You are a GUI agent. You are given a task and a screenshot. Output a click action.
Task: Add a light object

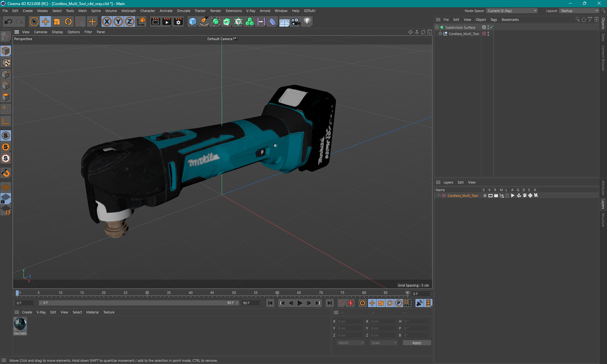pyautogui.click(x=307, y=21)
